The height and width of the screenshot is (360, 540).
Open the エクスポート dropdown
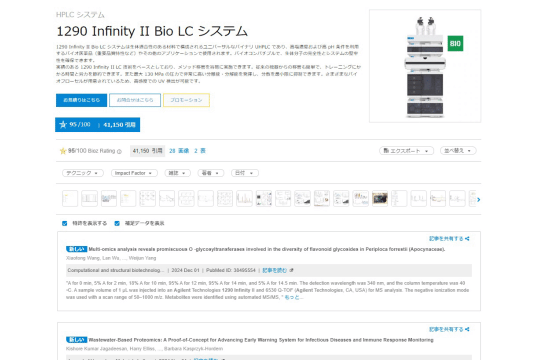[406, 151]
